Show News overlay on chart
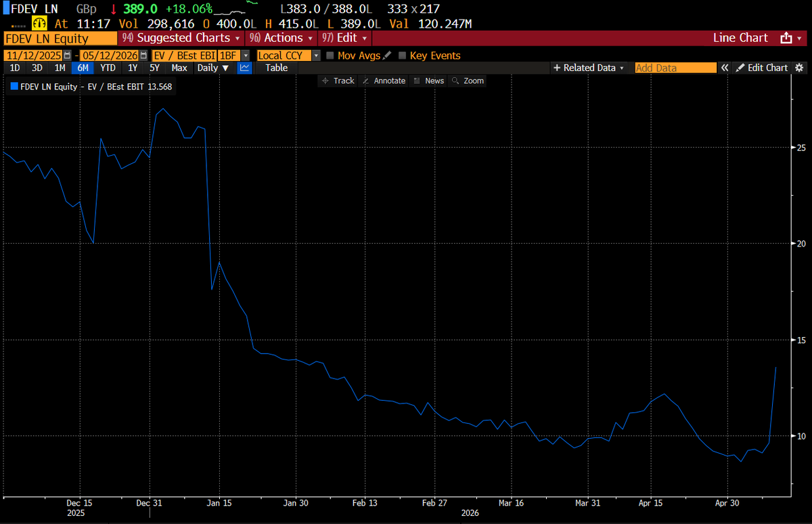 pos(428,81)
